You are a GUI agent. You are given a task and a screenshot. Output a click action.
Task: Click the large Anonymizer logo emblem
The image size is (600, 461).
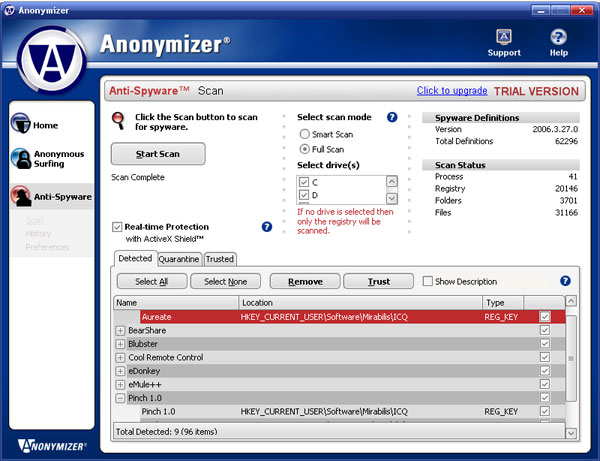click(x=52, y=60)
